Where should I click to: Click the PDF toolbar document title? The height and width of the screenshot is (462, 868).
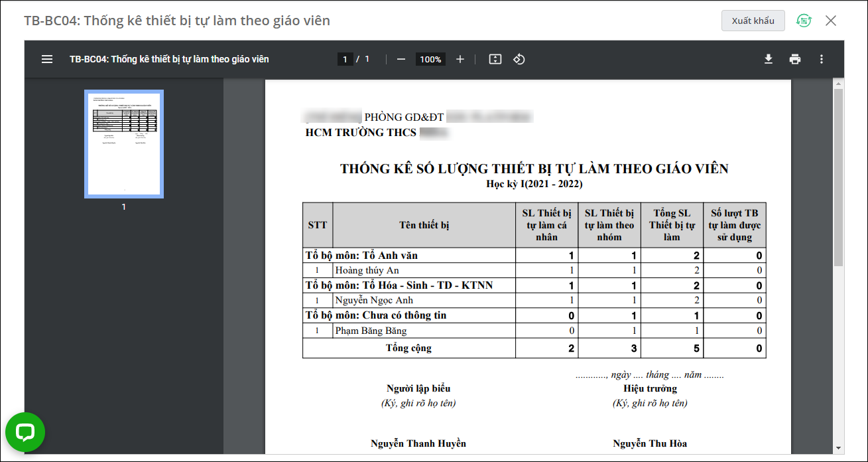(169, 59)
